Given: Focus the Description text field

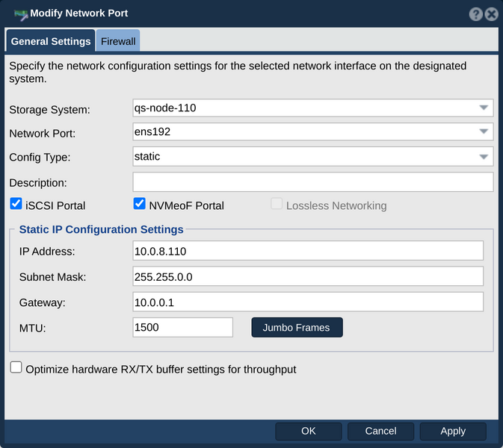Looking at the screenshot, I should [x=312, y=182].
